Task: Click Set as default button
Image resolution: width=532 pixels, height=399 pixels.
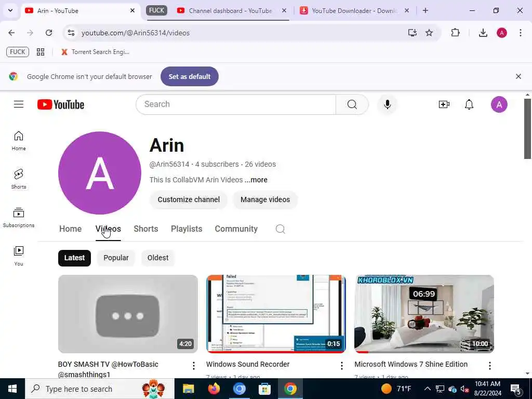Action: pos(190,76)
